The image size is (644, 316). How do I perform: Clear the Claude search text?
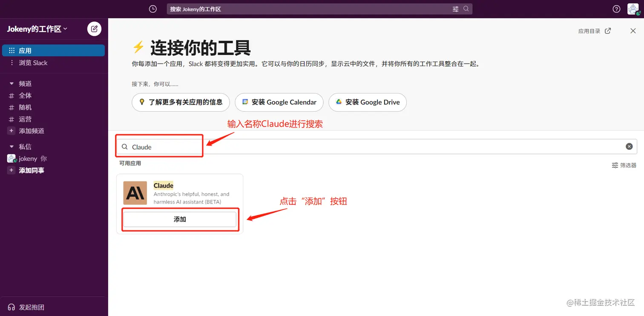(629, 146)
